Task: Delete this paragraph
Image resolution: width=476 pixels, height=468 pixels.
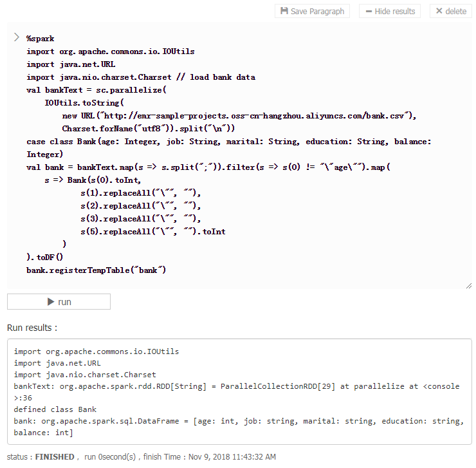Action: coord(455,11)
